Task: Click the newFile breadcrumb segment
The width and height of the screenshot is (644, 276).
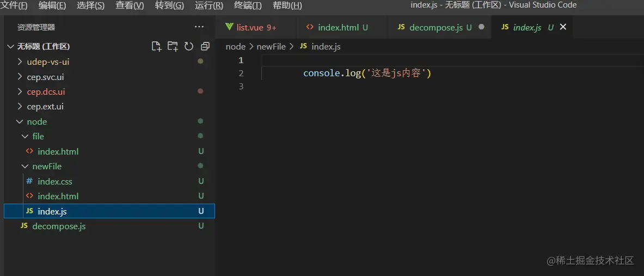Action: (271, 47)
